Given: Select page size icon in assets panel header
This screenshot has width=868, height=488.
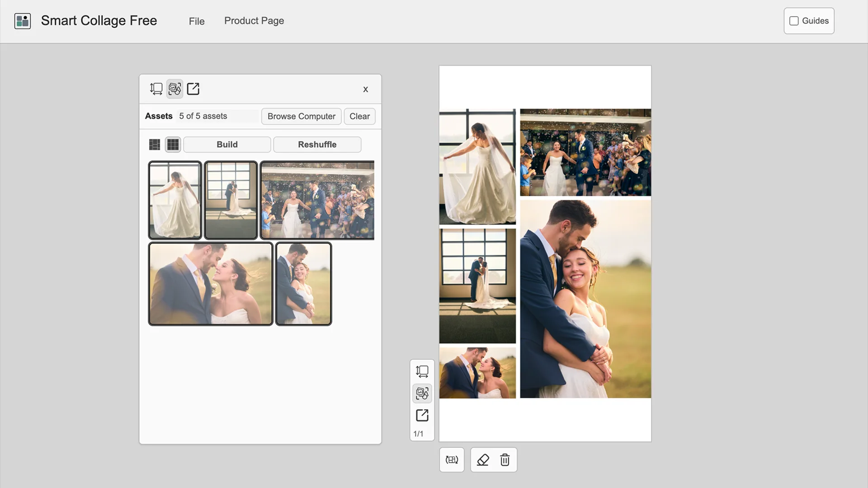Looking at the screenshot, I should 156,89.
